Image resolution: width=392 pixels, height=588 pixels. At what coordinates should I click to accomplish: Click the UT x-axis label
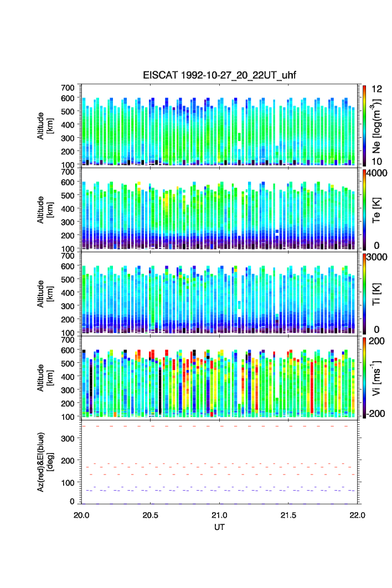[219, 527]
